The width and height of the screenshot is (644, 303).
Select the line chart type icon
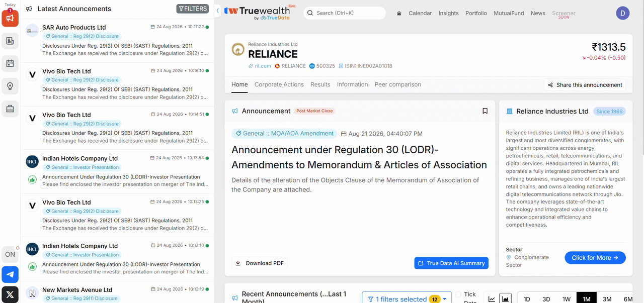[x=492, y=299]
